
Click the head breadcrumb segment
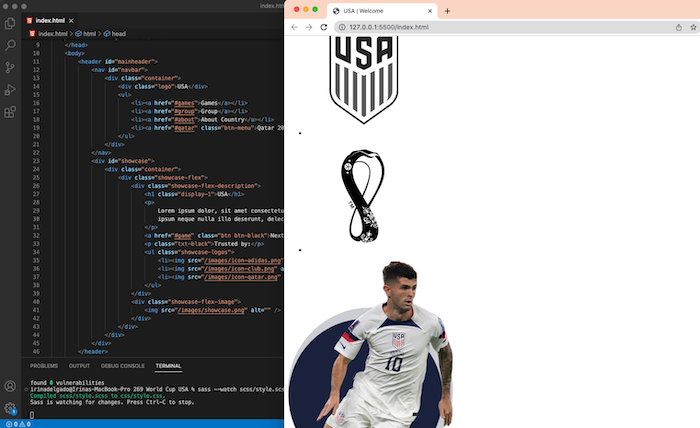pyautogui.click(x=115, y=34)
